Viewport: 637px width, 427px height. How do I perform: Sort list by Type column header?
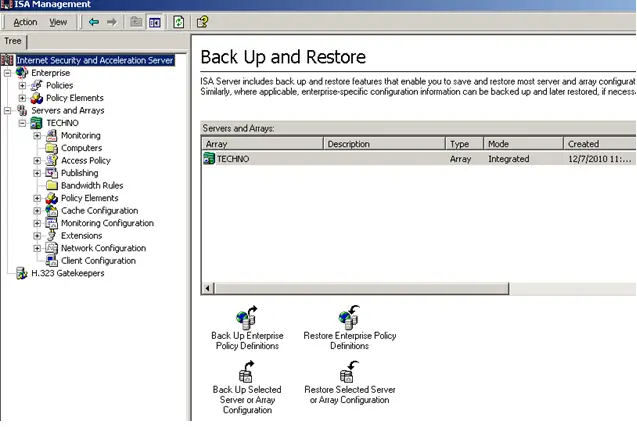click(x=464, y=144)
